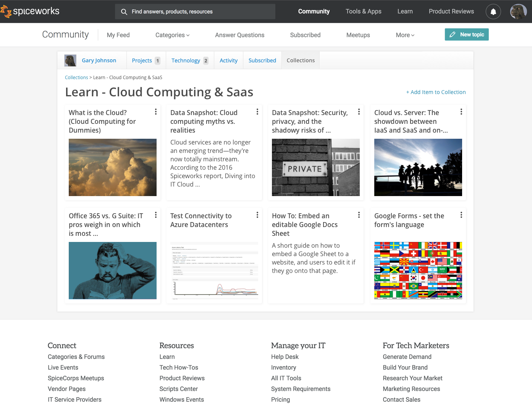
Task: Open the world flags thumbnail
Action: [418, 271]
